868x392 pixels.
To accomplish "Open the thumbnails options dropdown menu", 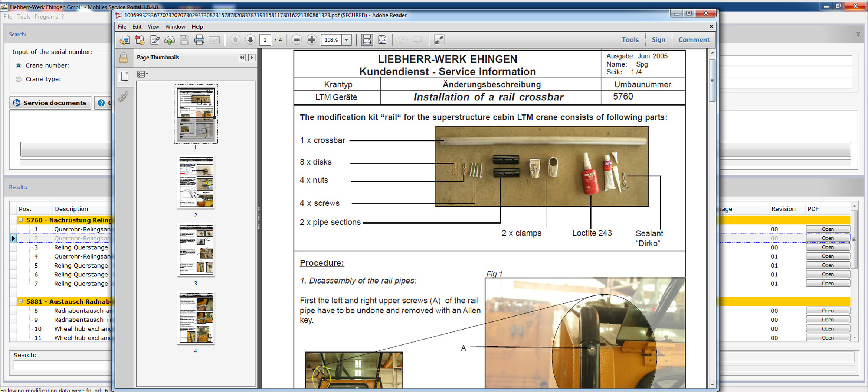I will 143,74.
